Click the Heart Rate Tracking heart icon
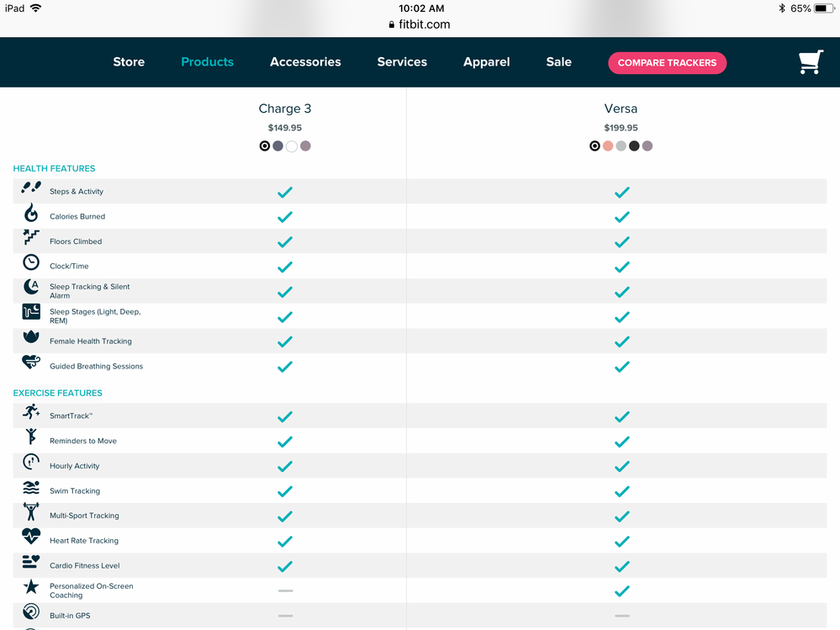 (x=31, y=537)
